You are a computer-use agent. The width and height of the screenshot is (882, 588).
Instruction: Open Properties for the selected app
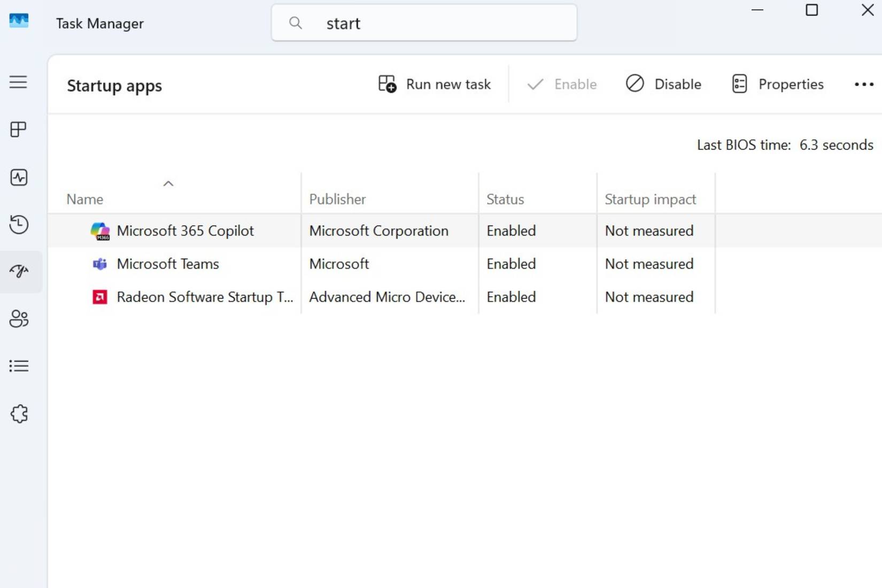777,84
